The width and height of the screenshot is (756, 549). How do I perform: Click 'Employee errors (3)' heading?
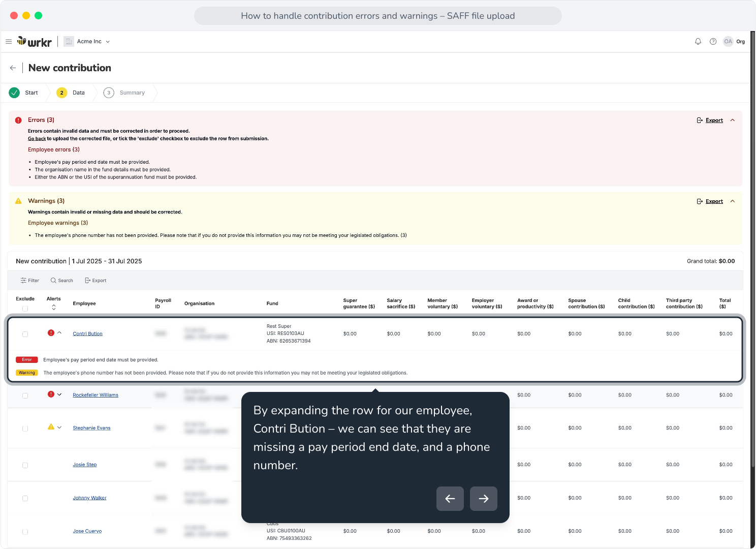[54, 149]
